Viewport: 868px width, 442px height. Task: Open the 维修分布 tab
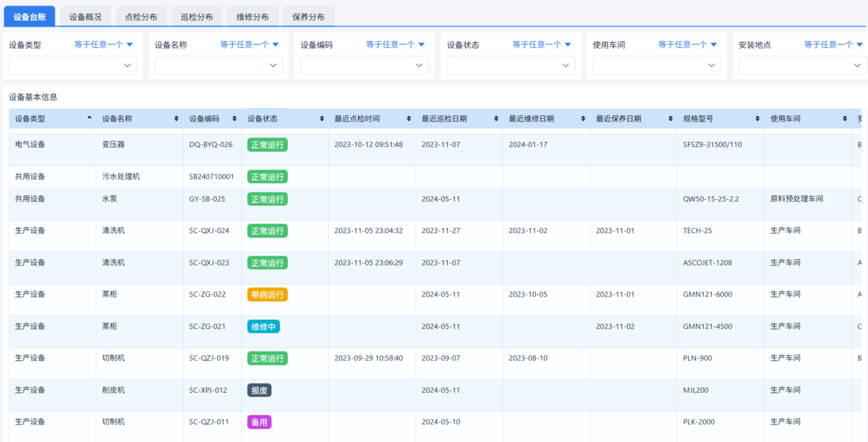pos(252,16)
